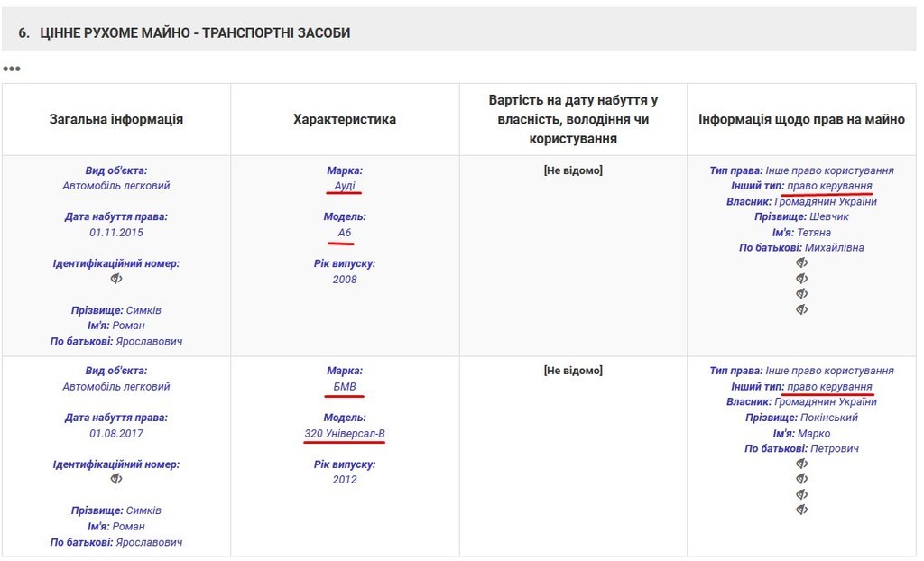Click 'право керування' in the Audi row

pos(829,186)
